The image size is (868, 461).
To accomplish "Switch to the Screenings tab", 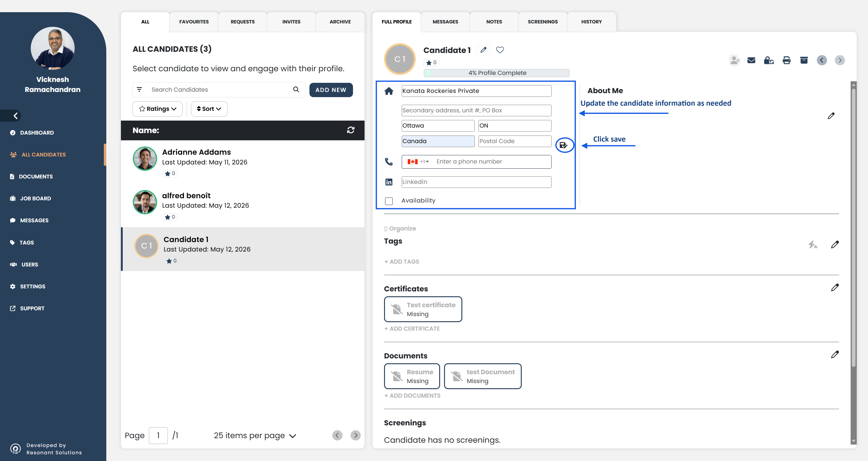I will 542,22.
